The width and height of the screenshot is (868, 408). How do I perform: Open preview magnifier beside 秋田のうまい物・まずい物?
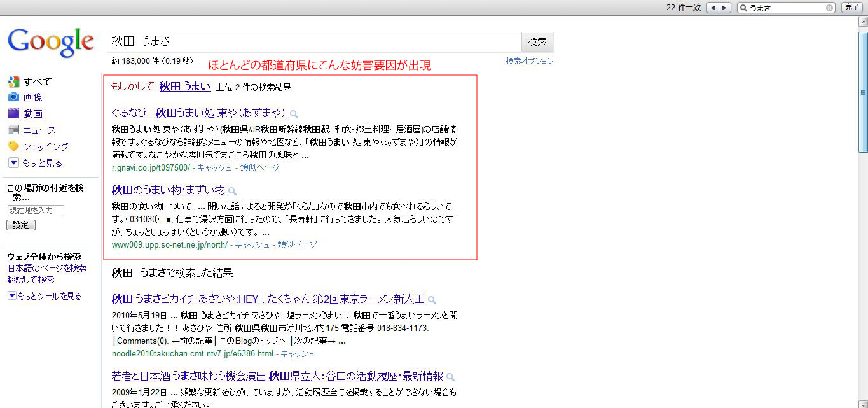pos(233,191)
